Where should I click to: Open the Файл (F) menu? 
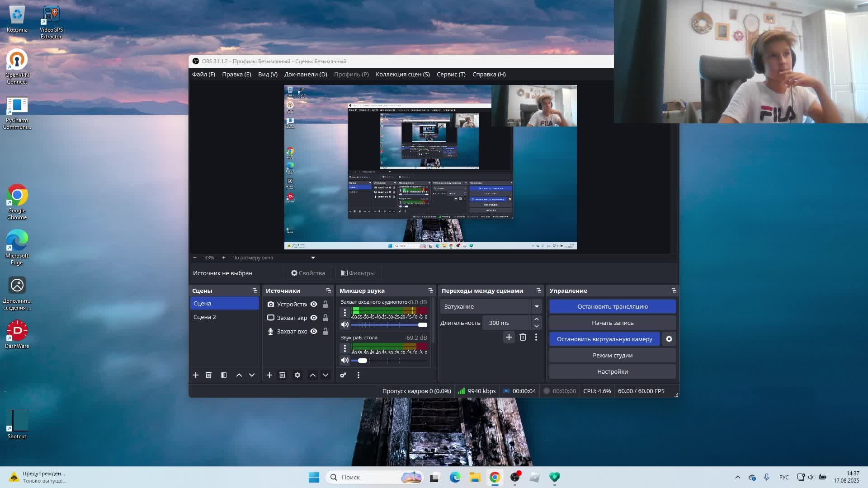coord(203,74)
